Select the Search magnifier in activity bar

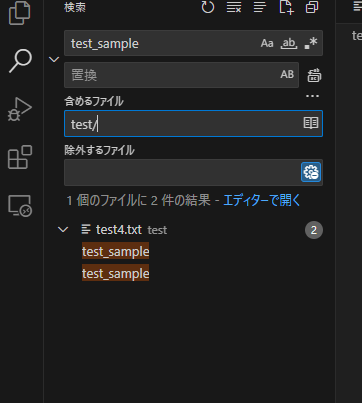pyautogui.click(x=20, y=61)
